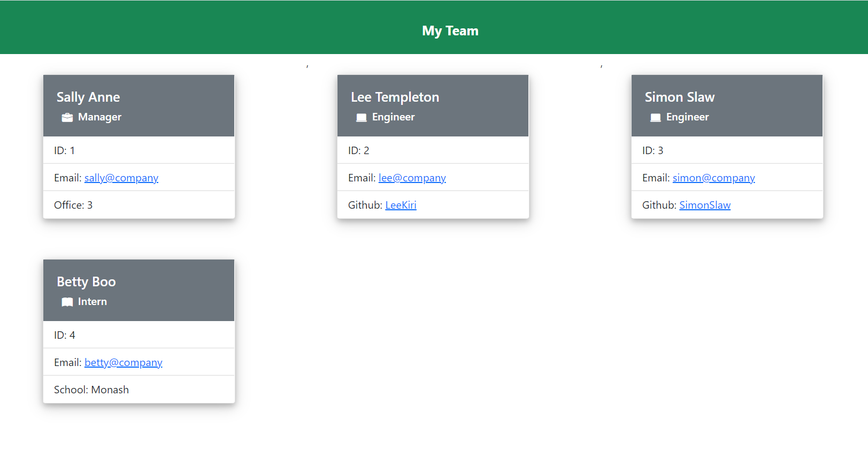Click the Office: 3 row on Sally's card
868x457 pixels.
click(139, 204)
